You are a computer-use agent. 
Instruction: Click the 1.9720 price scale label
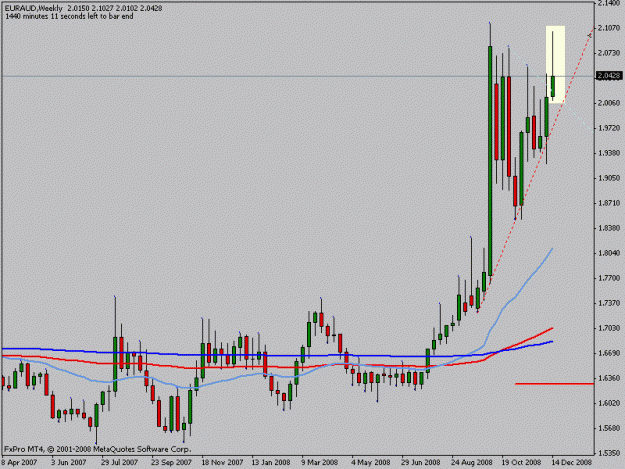click(x=609, y=128)
